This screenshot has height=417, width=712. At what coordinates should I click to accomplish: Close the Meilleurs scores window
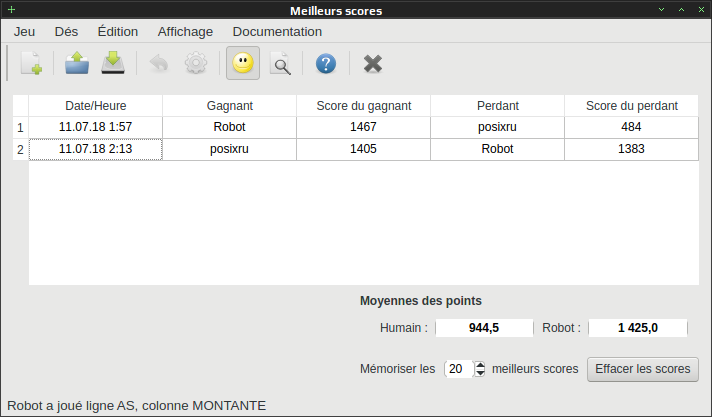point(702,10)
